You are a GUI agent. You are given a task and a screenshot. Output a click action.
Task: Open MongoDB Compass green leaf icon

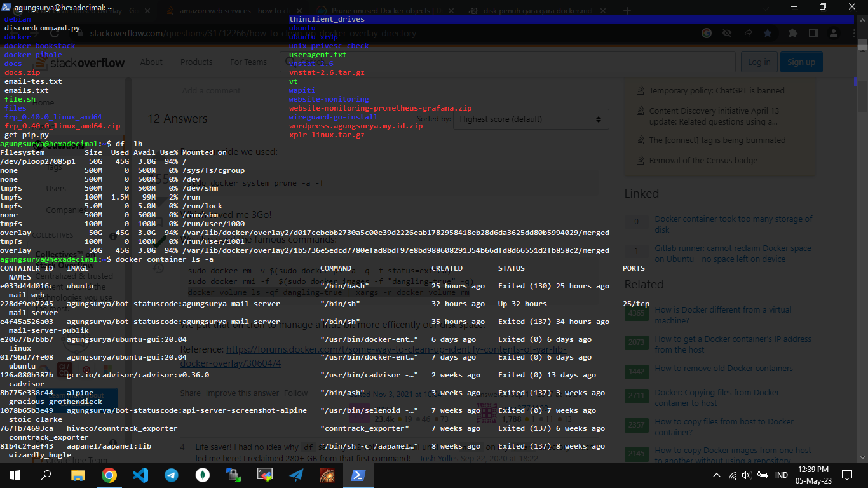click(x=202, y=475)
